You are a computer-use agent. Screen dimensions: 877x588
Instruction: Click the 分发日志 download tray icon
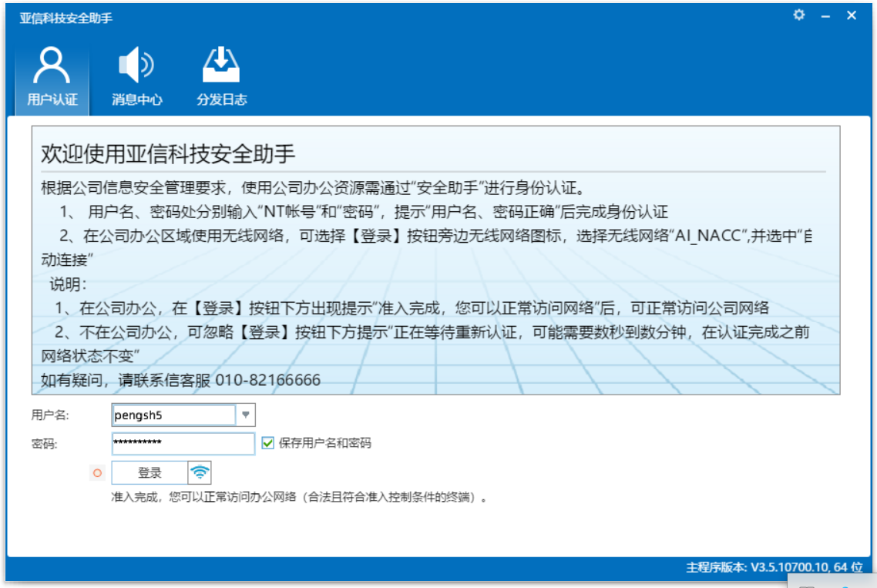click(x=221, y=66)
